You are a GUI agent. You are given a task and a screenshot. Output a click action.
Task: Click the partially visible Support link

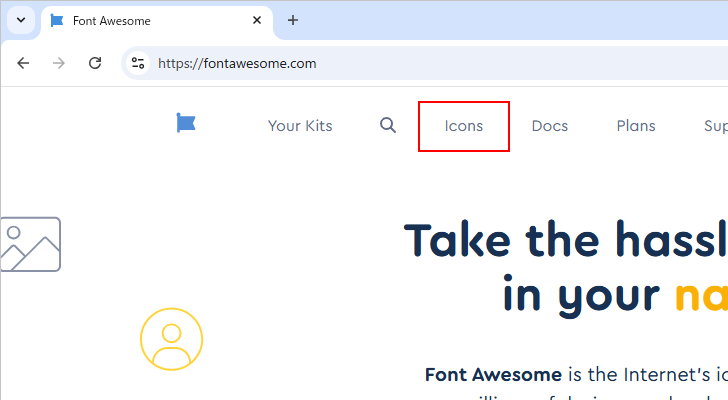point(715,126)
